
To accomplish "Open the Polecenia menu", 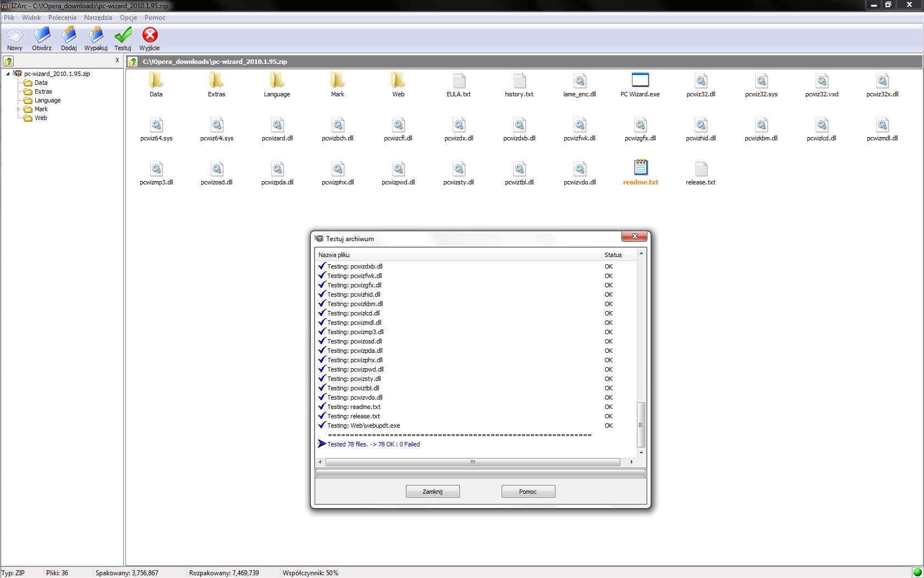I will pos(62,18).
